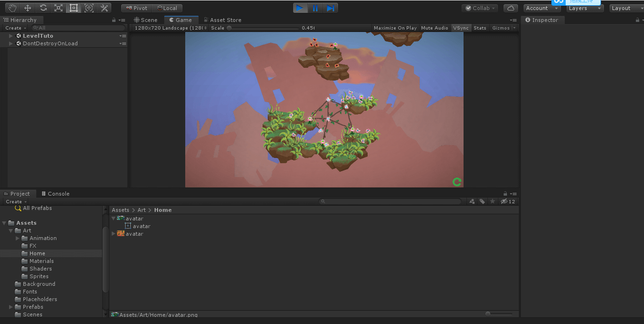This screenshot has width=644, height=324.
Task: Select All Prefabs favorite
Action: [37, 208]
